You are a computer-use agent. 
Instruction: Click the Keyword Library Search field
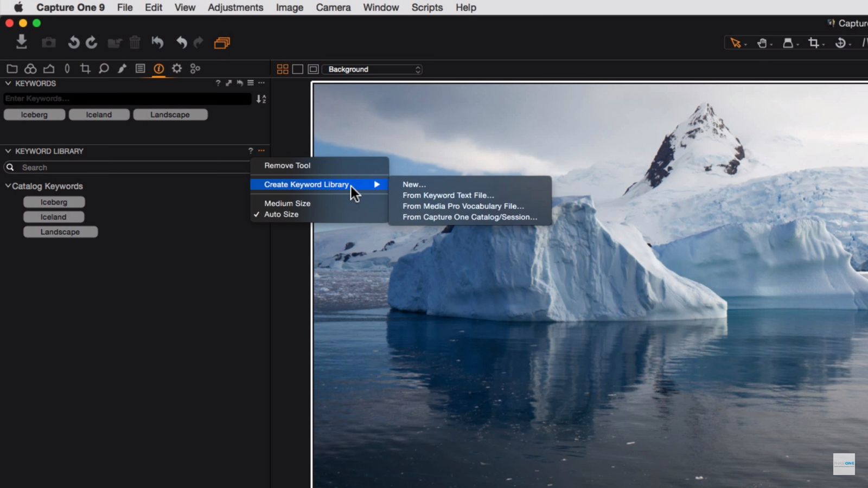(127, 168)
